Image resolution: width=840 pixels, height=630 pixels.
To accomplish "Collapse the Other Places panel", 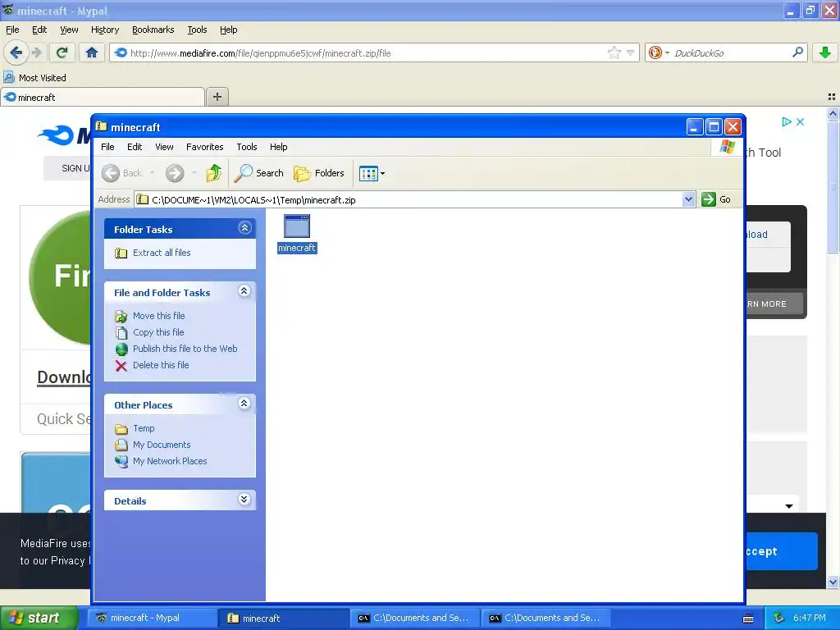I will [244, 404].
